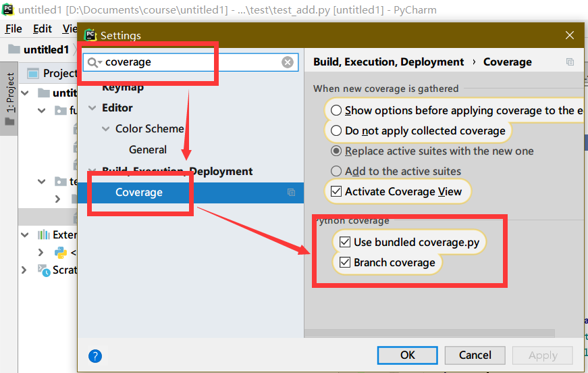This screenshot has width=588, height=373.
Task: Expand the Python interpreter library node
Action: coord(41,252)
